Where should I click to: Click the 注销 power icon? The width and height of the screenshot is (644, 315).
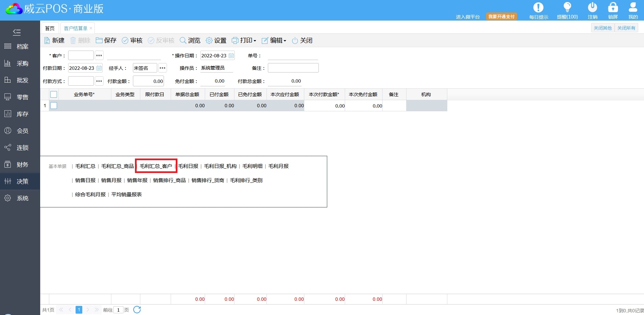coord(592,7)
